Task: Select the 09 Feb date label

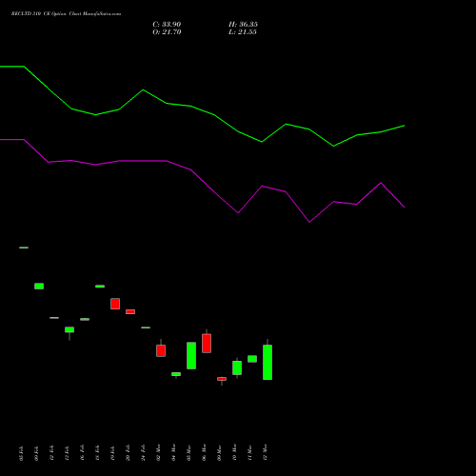Action: click(x=36, y=453)
